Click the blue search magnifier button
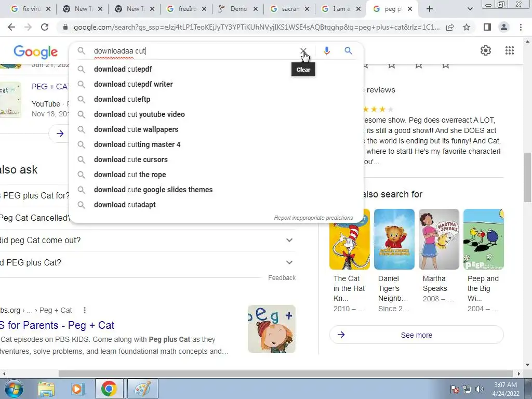 point(348,51)
